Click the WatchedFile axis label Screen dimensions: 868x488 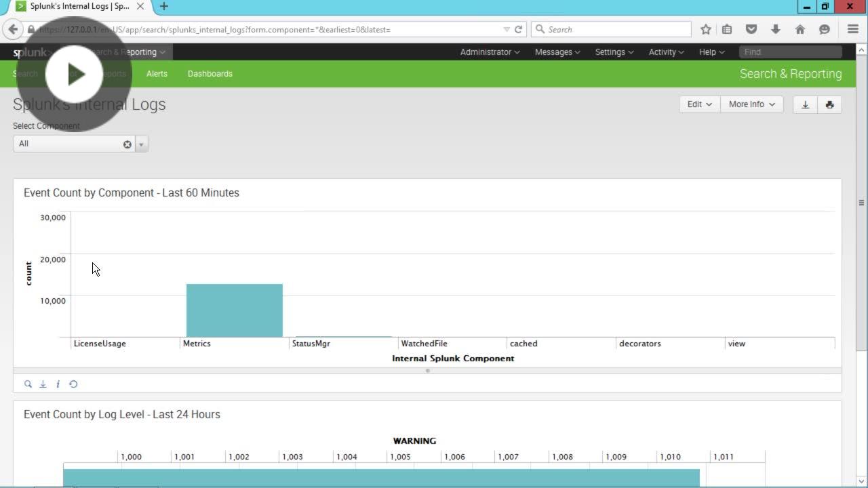click(x=424, y=344)
